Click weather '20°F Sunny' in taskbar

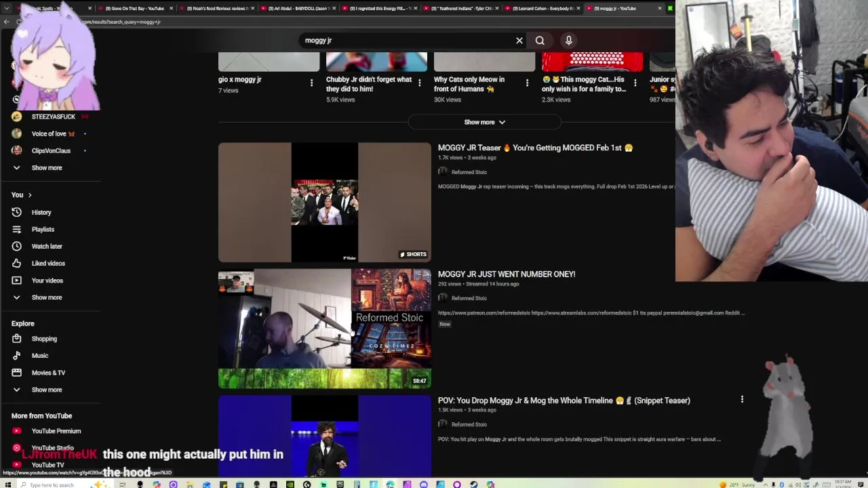point(739,485)
